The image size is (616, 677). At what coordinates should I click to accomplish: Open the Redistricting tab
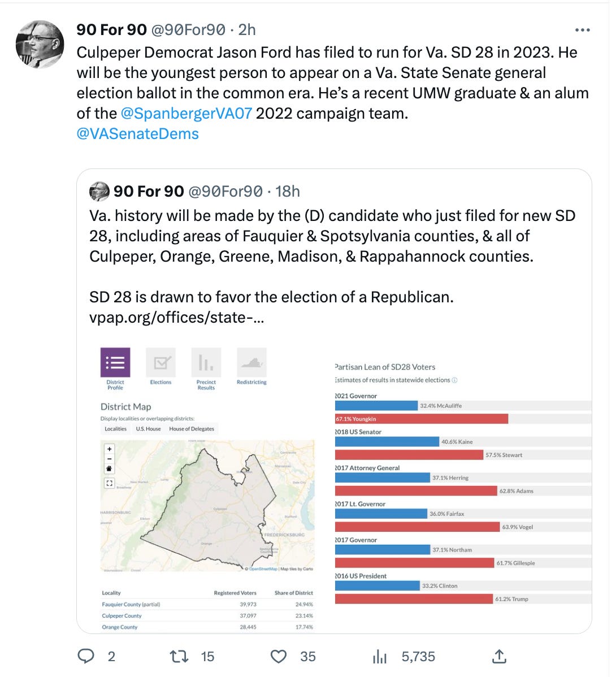coord(251,363)
